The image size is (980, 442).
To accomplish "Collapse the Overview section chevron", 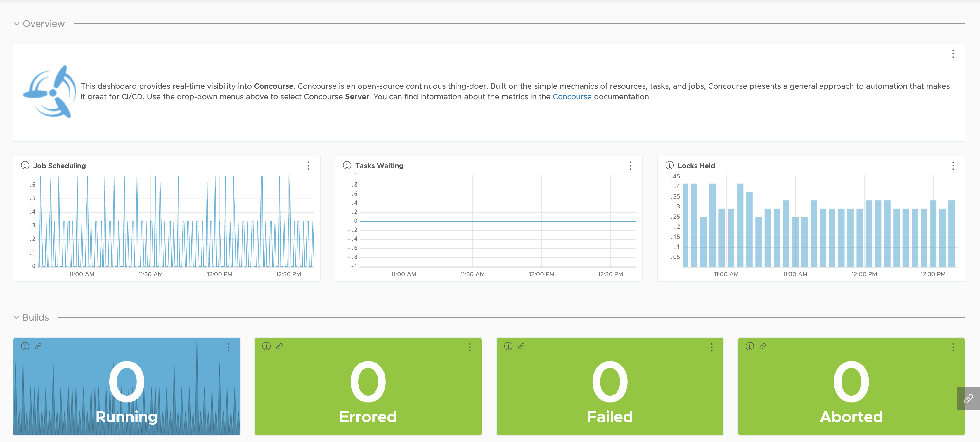I will [17, 24].
